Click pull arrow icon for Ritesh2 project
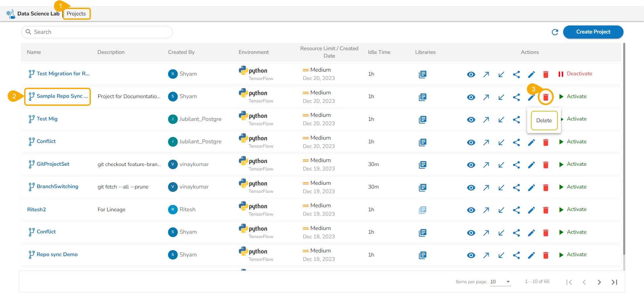Image resolution: width=644 pixels, height=294 pixels. (x=501, y=210)
